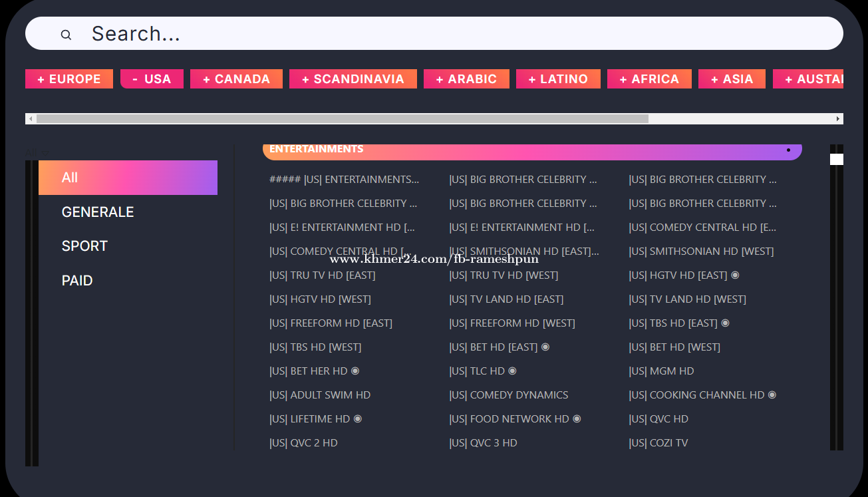Image resolution: width=868 pixels, height=497 pixels.
Task: Click the vertical channel list scrollbar thumb
Action: point(837,159)
